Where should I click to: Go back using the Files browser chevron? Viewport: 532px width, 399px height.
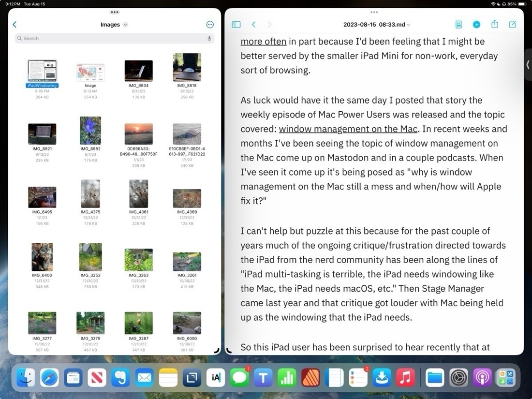pyautogui.click(x=15, y=24)
